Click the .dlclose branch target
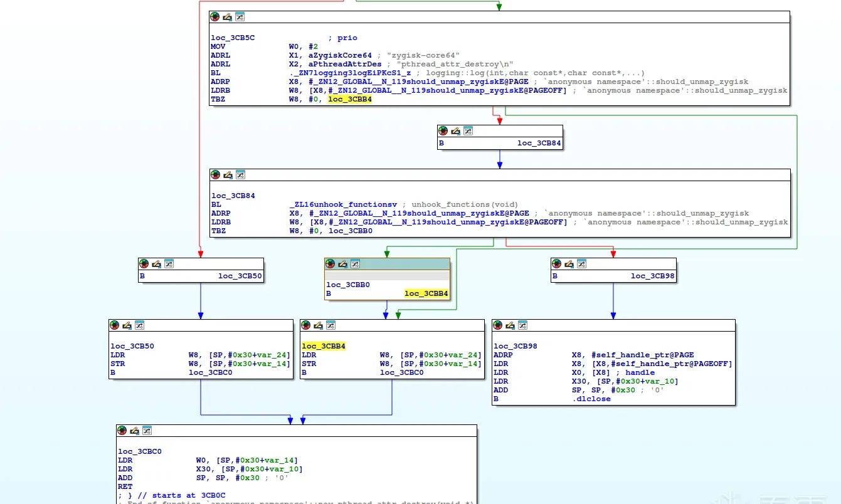Image resolution: width=841 pixels, height=504 pixels. point(591,399)
